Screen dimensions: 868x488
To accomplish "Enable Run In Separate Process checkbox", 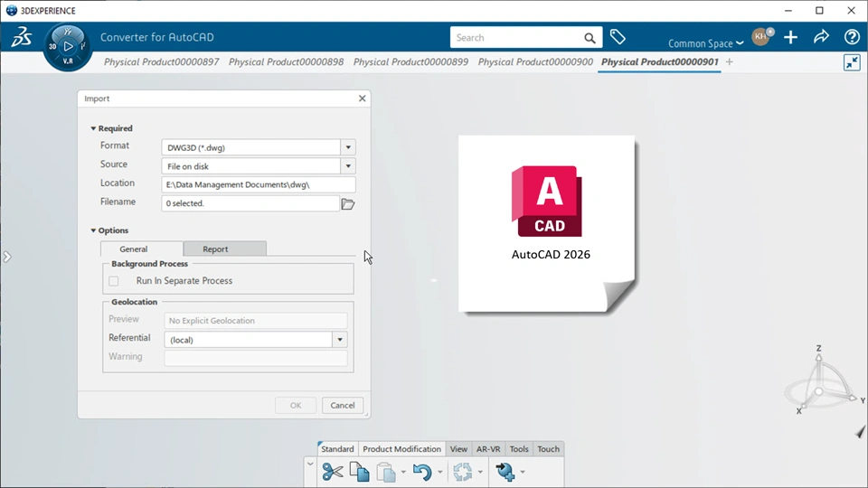I will pos(114,281).
